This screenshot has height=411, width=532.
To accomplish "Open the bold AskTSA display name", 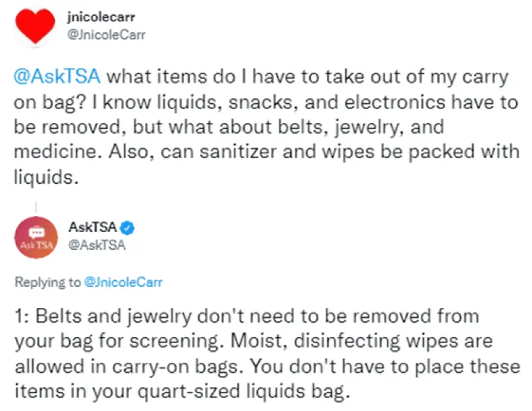I will [93, 227].
